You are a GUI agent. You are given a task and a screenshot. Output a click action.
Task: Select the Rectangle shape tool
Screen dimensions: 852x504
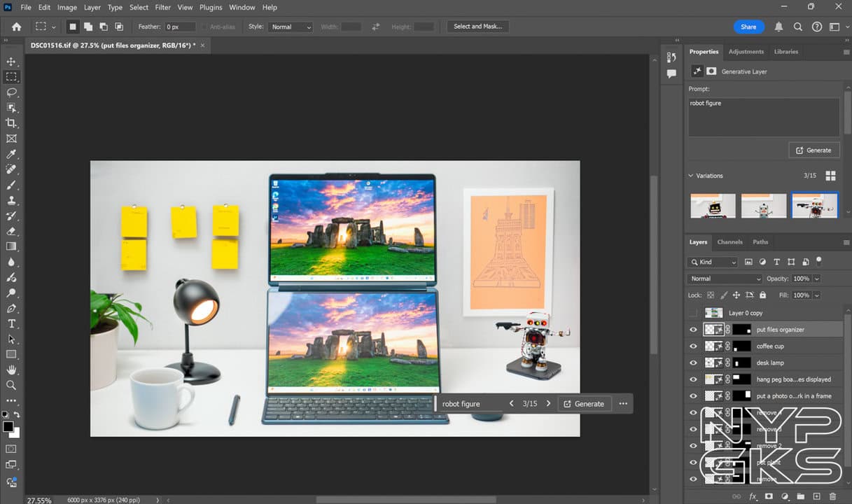pyautogui.click(x=11, y=354)
